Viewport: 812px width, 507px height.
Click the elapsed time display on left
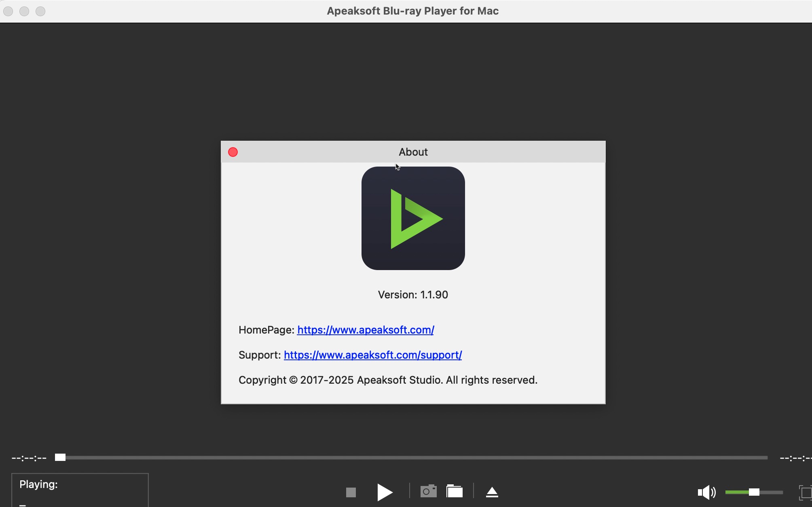pos(29,458)
